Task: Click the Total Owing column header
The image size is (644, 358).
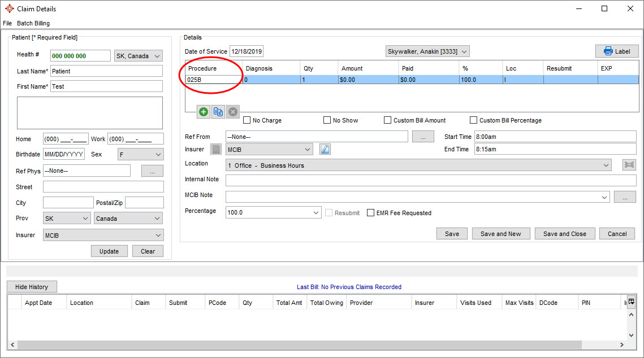Action: (326, 302)
